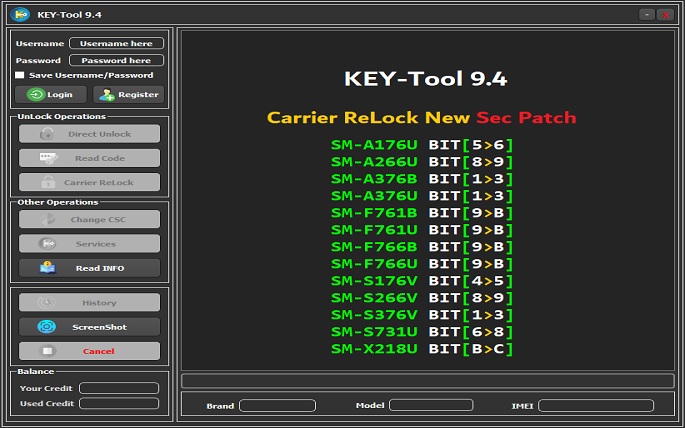Click the SM-S731U model entry
The width and height of the screenshot is (685, 428).
[x=374, y=332]
